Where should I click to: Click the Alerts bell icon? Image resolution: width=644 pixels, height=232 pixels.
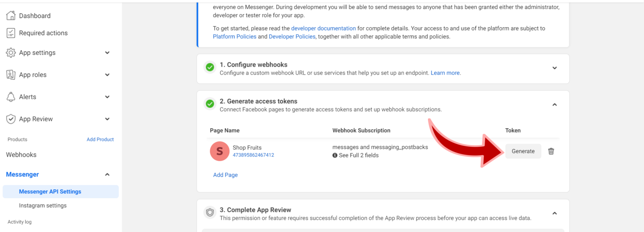(11, 97)
